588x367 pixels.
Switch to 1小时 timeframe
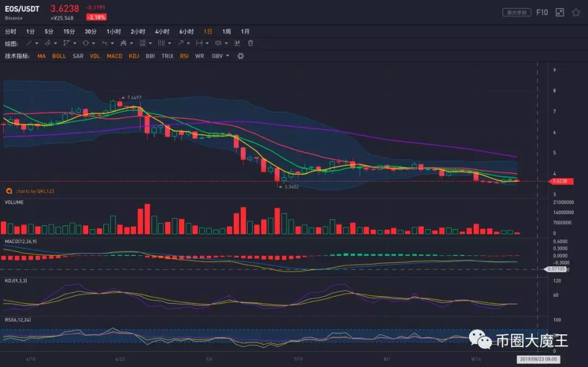pos(114,32)
